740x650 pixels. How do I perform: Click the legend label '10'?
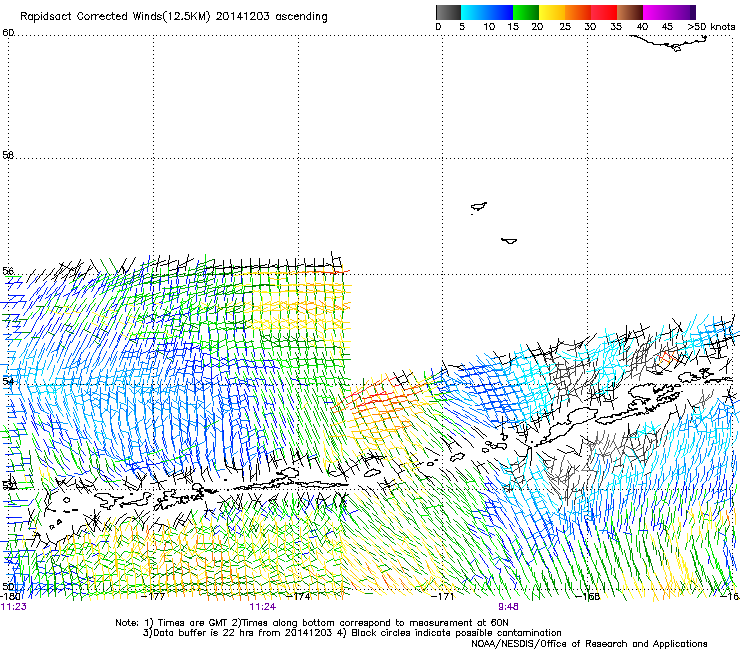click(x=489, y=27)
